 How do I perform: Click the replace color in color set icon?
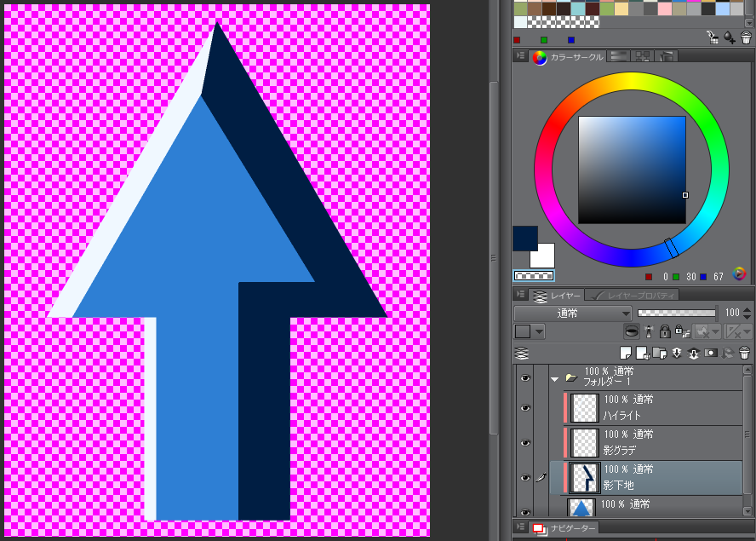[x=712, y=37]
